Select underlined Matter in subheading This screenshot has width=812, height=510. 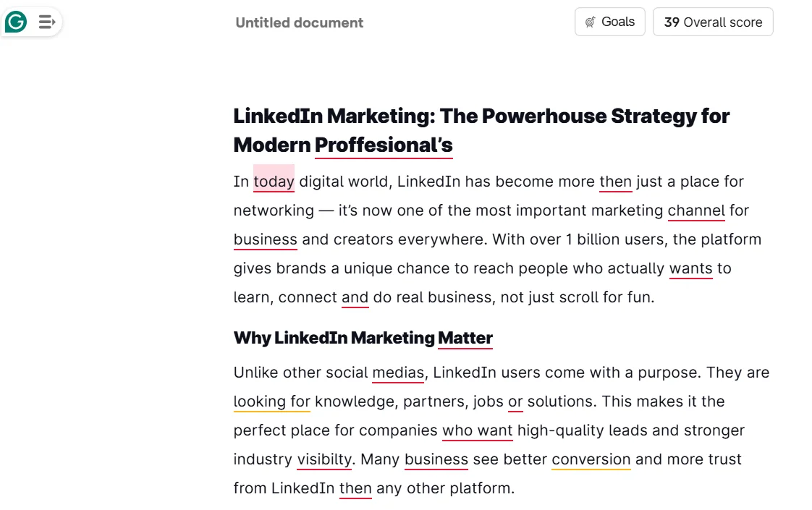[x=465, y=338]
